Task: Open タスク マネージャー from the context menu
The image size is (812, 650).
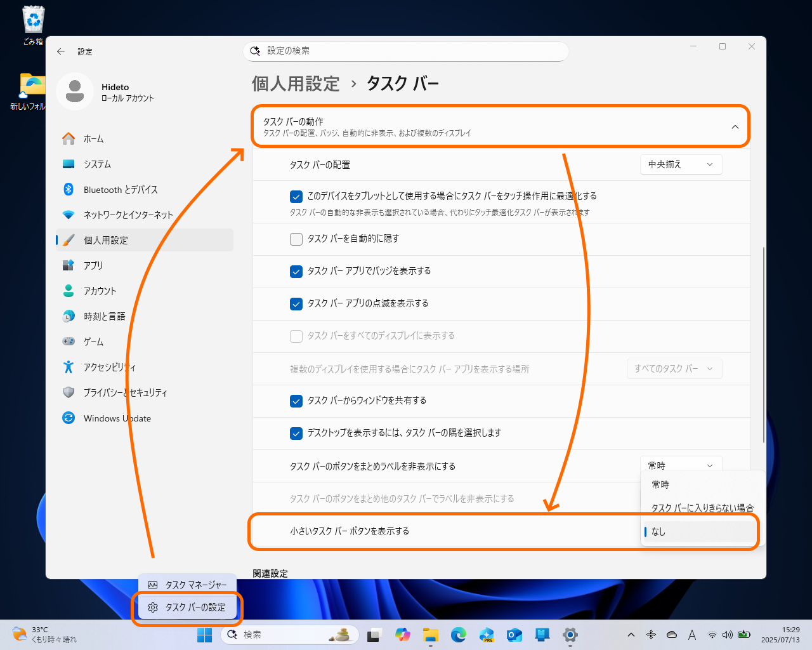Action: [x=188, y=583]
